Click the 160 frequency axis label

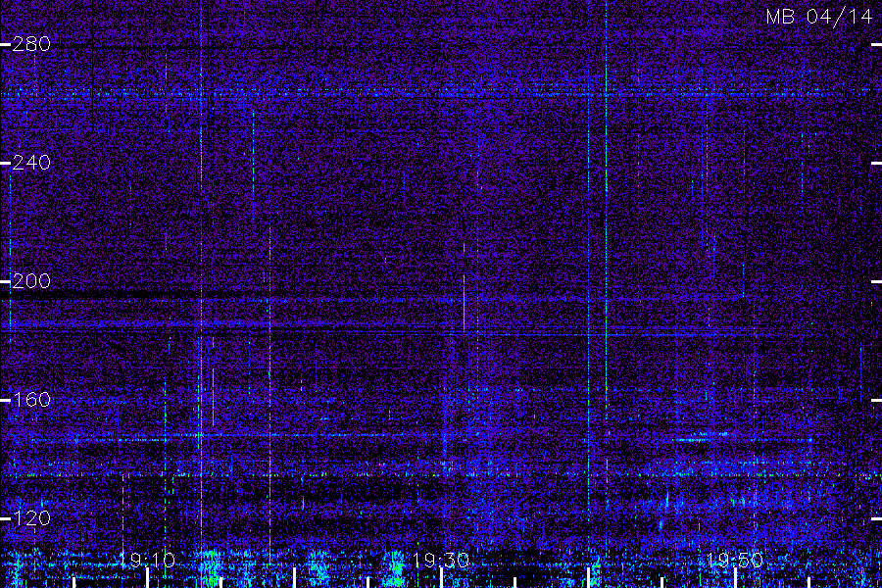pyautogui.click(x=31, y=400)
